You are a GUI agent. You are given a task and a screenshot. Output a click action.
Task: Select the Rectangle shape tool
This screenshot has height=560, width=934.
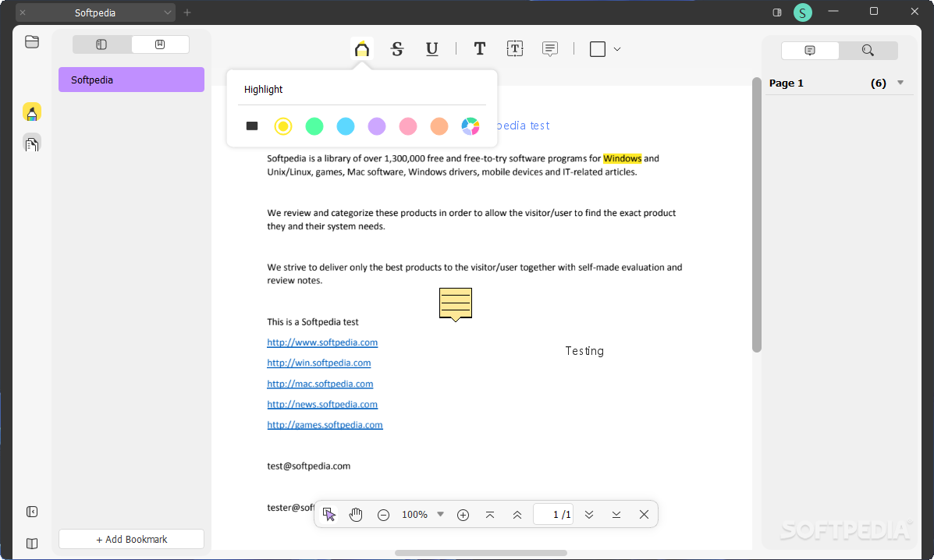tap(598, 49)
